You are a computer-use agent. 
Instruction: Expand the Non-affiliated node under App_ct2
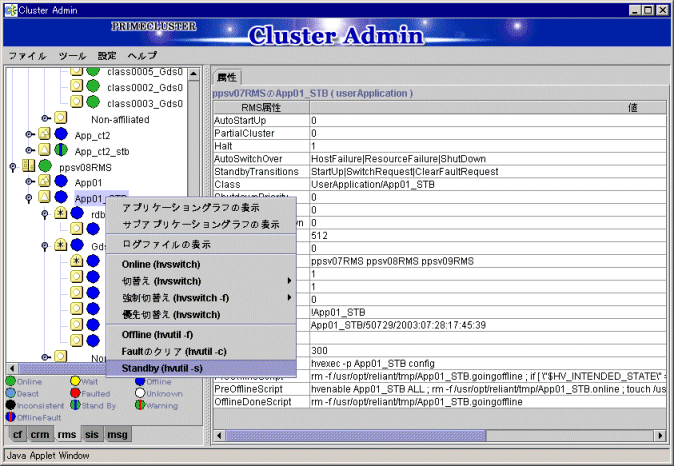click(x=45, y=118)
